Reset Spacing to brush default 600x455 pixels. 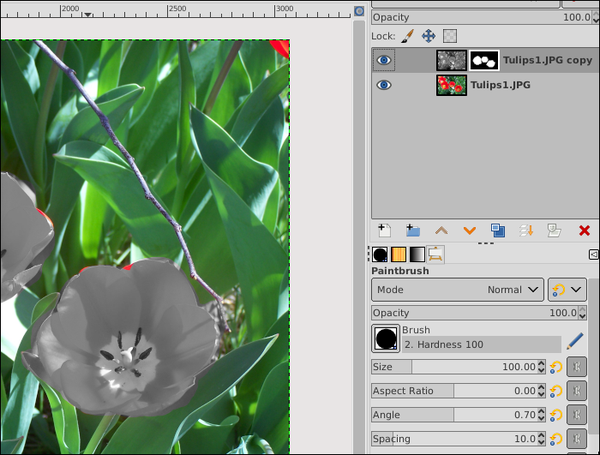coord(556,439)
